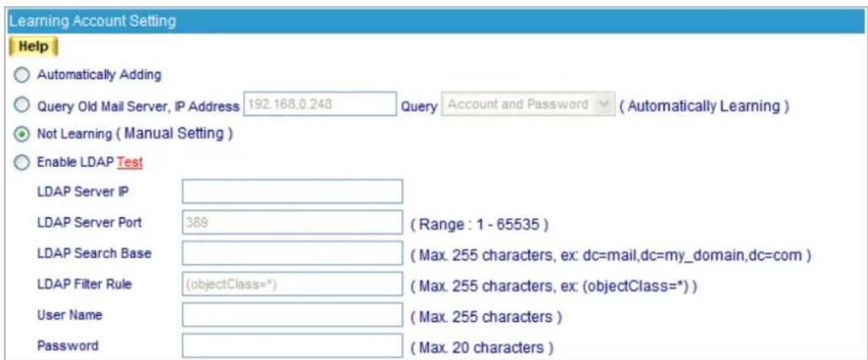This screenshot has width=868, height=360.
Task: Click the Range : 1 - 65535 hint
Action: 480,225
